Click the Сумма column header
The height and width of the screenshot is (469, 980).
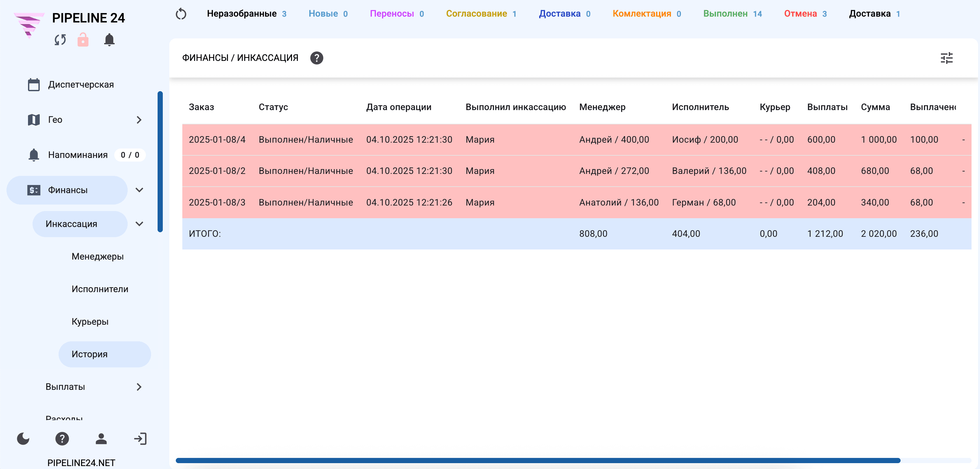(875, 107)
